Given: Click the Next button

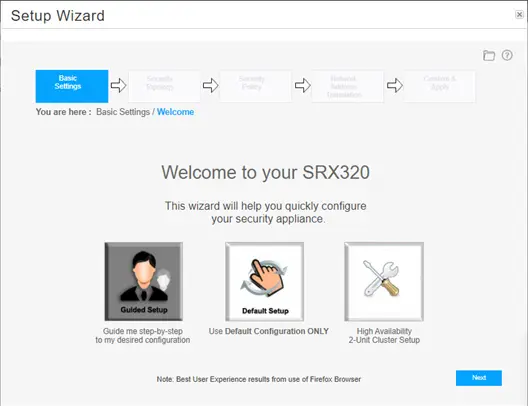Looking at the screenshot, I should [x=479, y=378].
